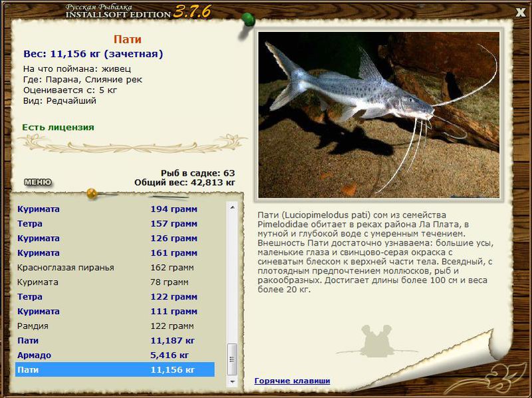Select the Тетра 122 грамм row
The height and width of the screenshot is (398, 532).
click(114, 297)
